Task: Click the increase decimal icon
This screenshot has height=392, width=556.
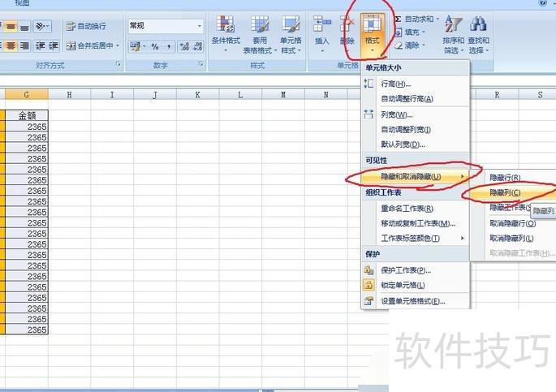Action: pos(184,46)
